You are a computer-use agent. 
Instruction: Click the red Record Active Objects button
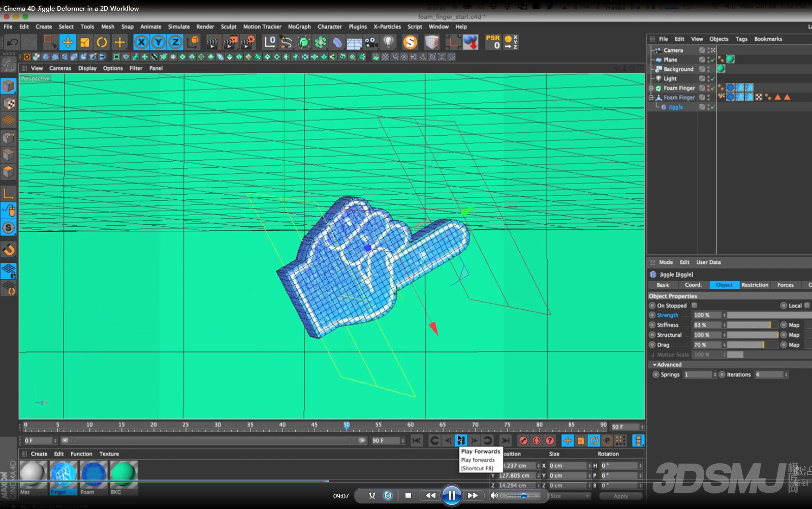(523, 440)
